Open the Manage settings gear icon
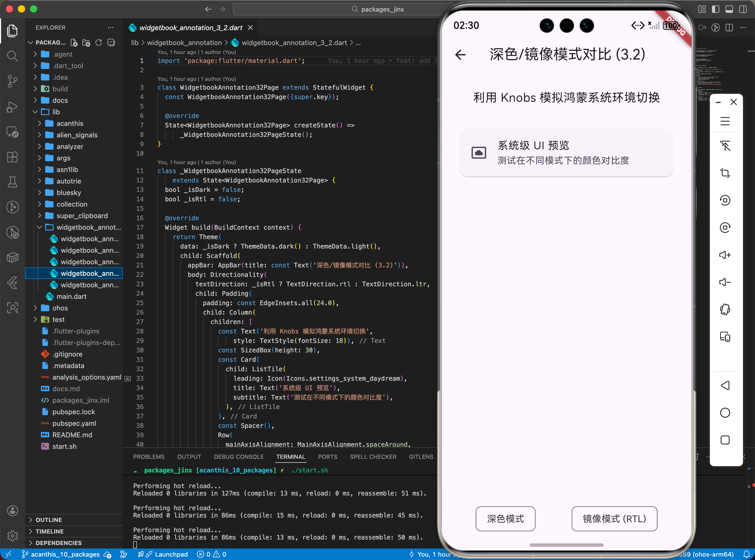This screenshot has height=560, width=755. (x=13, y=536)
